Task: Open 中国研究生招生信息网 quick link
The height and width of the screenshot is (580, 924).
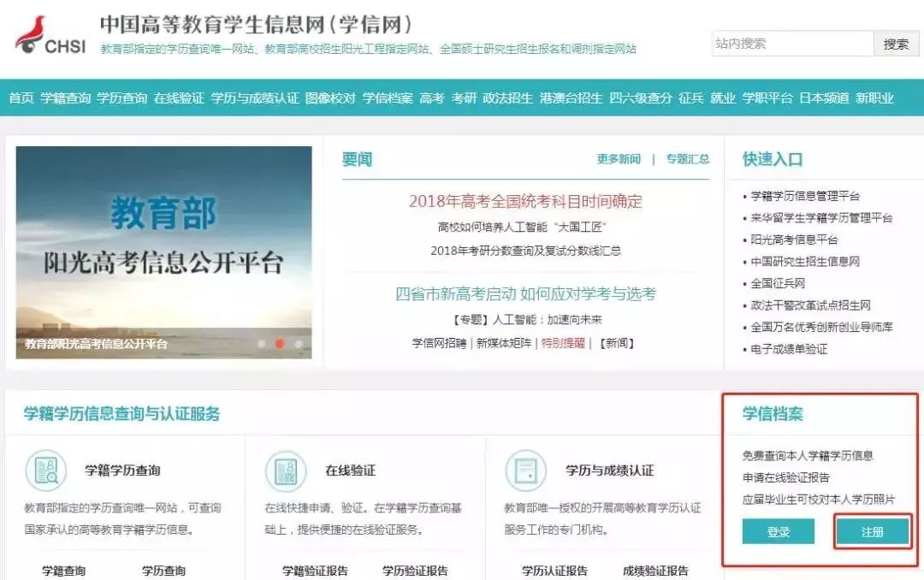Action: coord(805,262)
